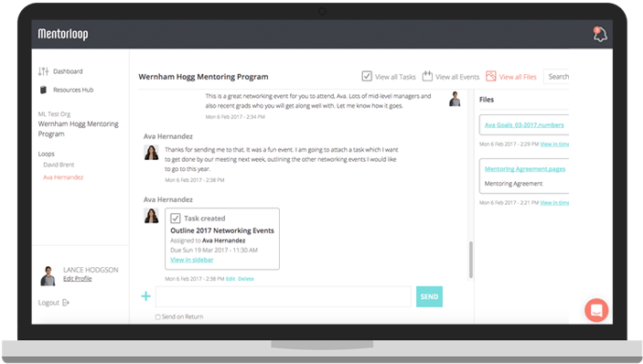This screenshot has height=364, width=643.
Task: Click the plus attachment icon
Action: pos(146,296)
